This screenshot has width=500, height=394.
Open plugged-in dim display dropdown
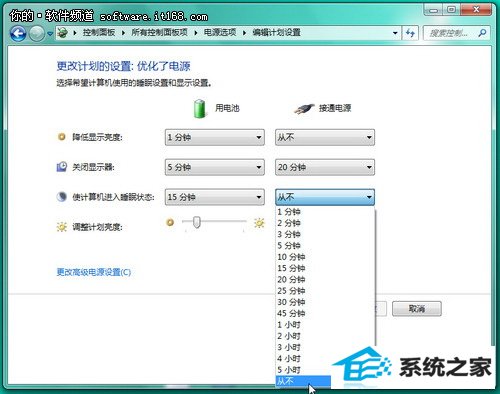coord(325,137)
